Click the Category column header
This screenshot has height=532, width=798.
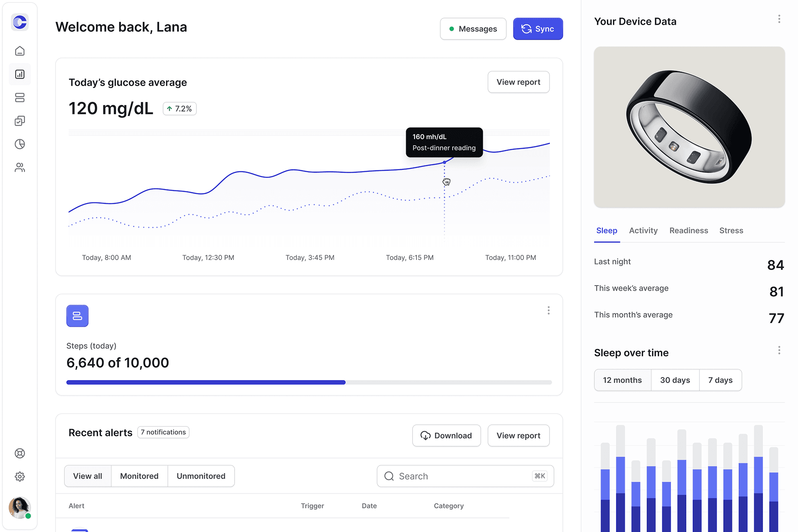coord(448,506)
